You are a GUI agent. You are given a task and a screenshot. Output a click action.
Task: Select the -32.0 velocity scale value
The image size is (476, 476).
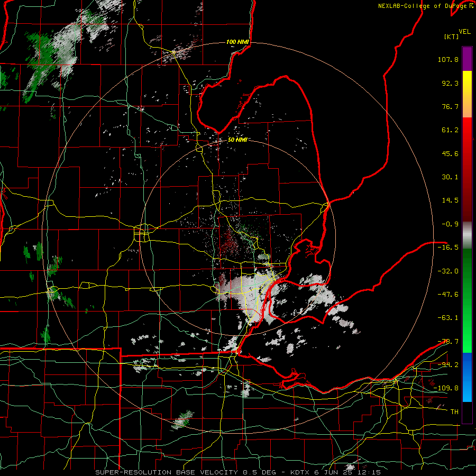pos(448,271)
